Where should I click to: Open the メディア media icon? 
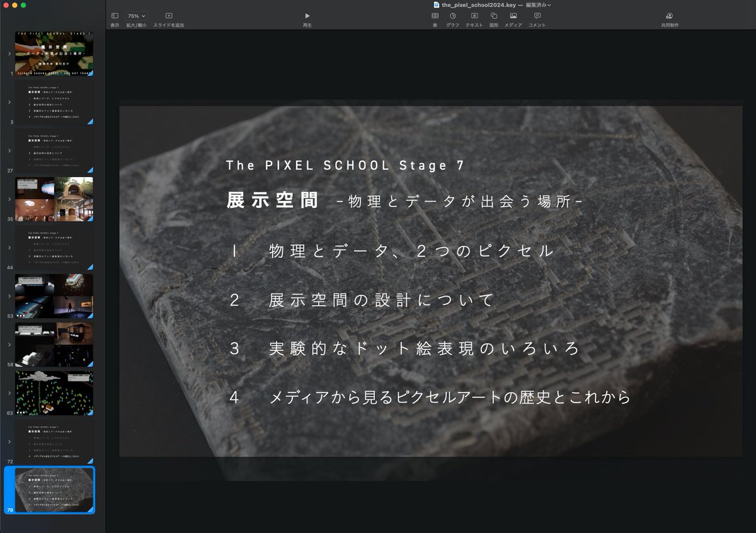pos(513,16)
